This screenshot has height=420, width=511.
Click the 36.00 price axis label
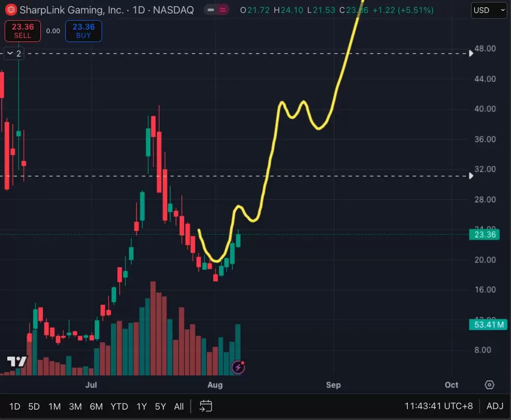click(485, 139)
